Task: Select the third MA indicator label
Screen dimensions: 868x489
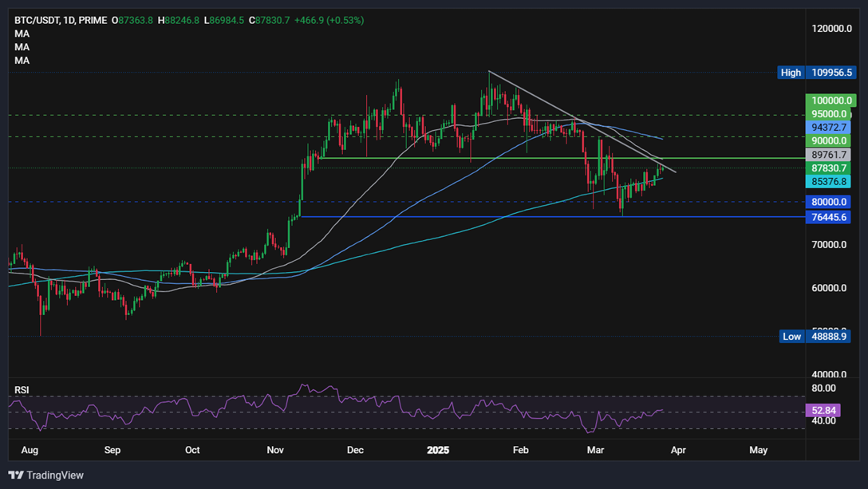Action: pos(22,61)
